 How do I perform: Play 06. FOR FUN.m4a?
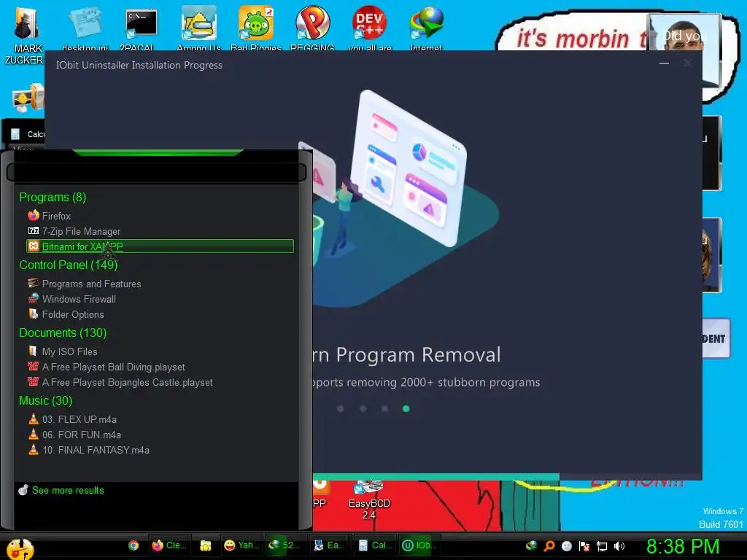74,435
